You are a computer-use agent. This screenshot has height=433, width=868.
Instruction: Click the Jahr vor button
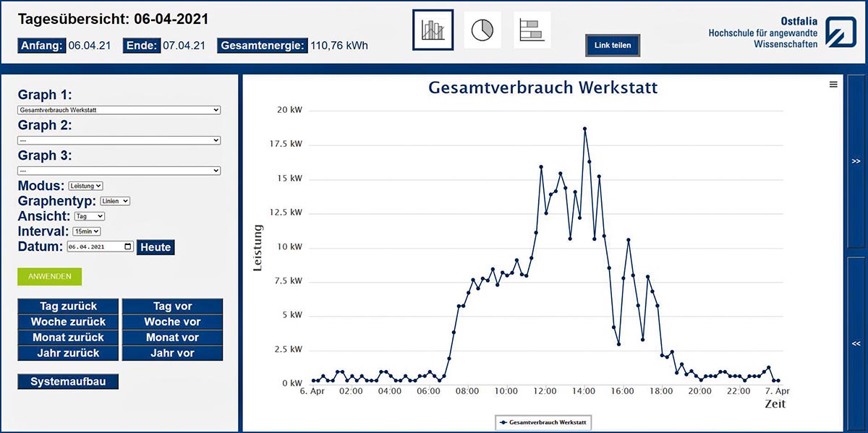point(172,353)
